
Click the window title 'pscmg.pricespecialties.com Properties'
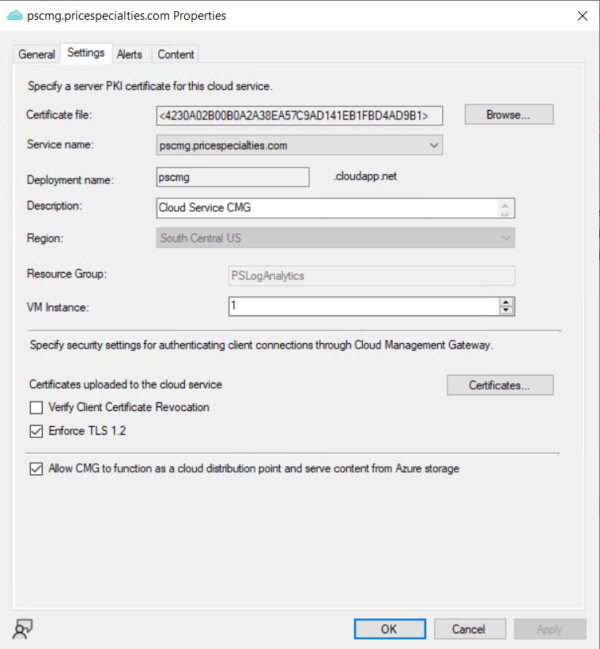127,16
